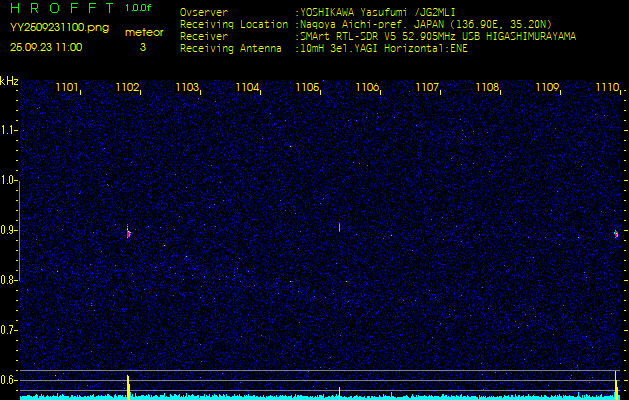Click the HROFFT title text
Viewport: 629px width, 400px height.
60,9
